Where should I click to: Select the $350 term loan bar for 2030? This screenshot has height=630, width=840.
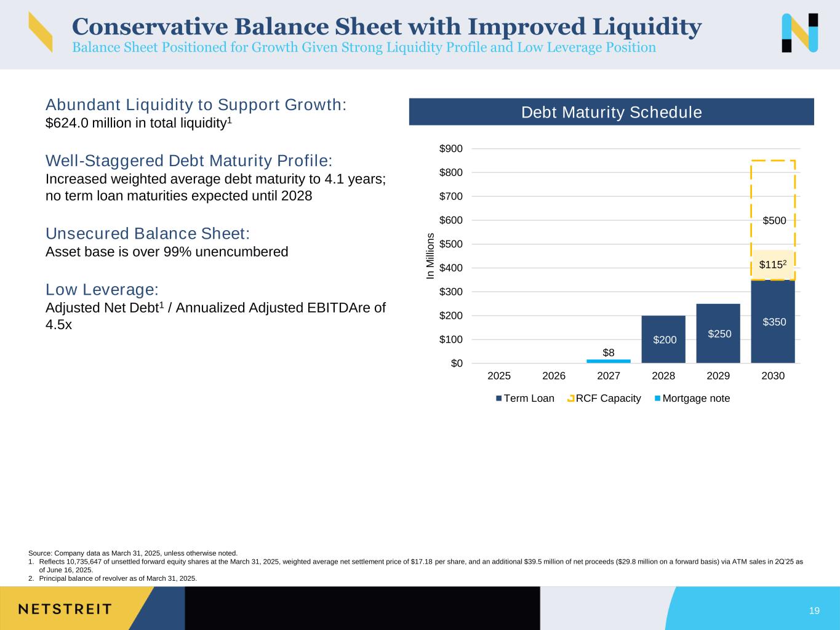click(x=773, y=321)
